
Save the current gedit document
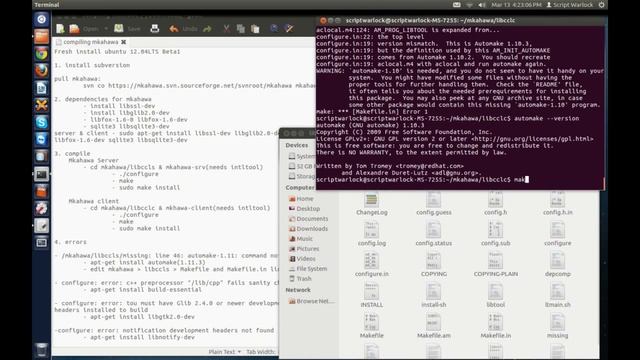pos(127,29)
